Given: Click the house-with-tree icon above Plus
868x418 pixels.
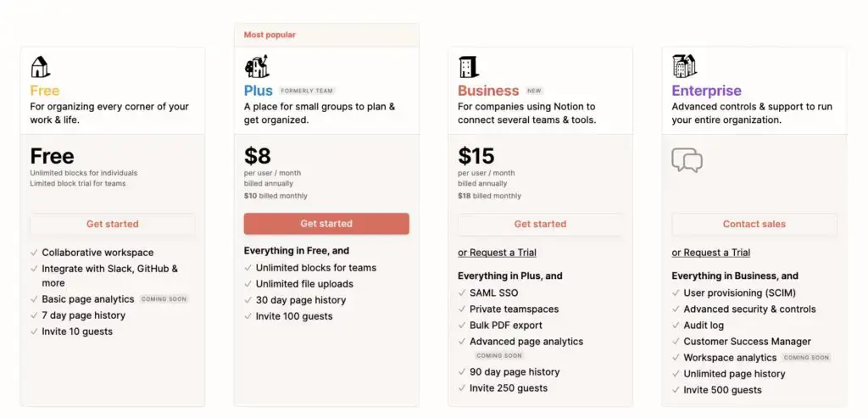Looking at the screenshot, I should tap(257, 66).
